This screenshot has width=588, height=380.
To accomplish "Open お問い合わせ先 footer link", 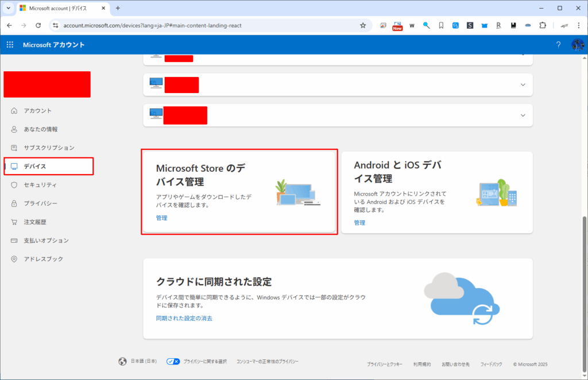I will point(455,364).
